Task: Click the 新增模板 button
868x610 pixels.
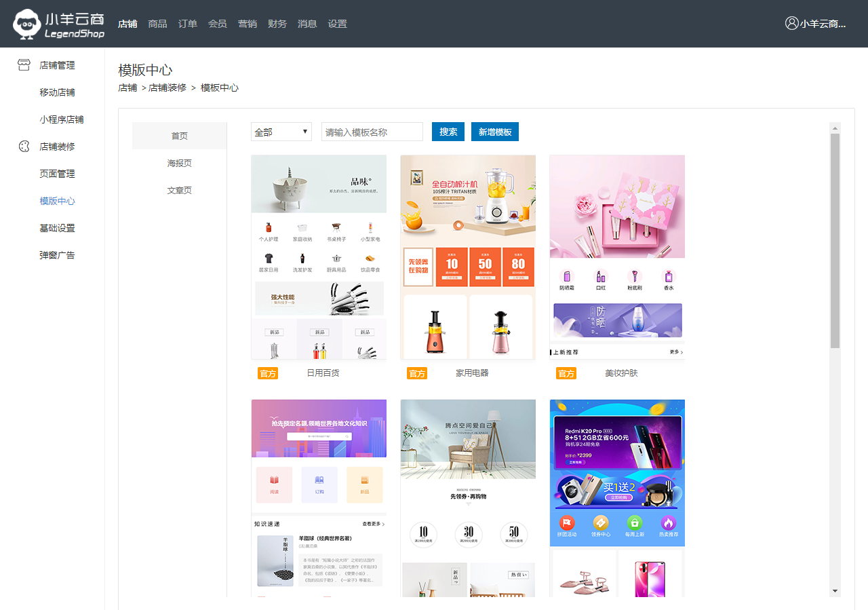Action: (x=494, y=132)
